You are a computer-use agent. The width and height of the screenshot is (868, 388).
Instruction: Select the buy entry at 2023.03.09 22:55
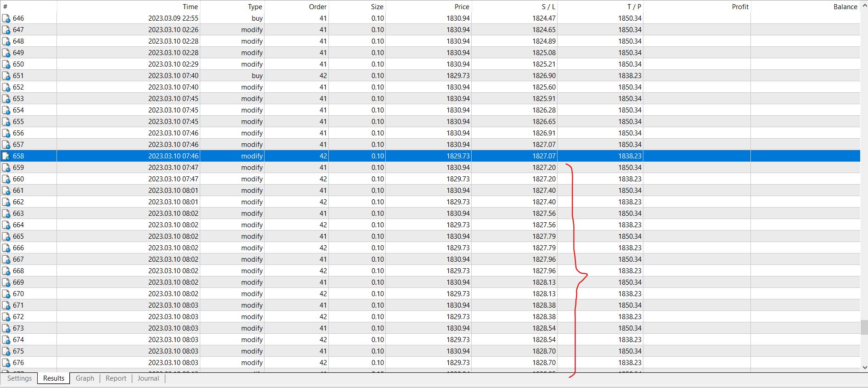point(430,18)
